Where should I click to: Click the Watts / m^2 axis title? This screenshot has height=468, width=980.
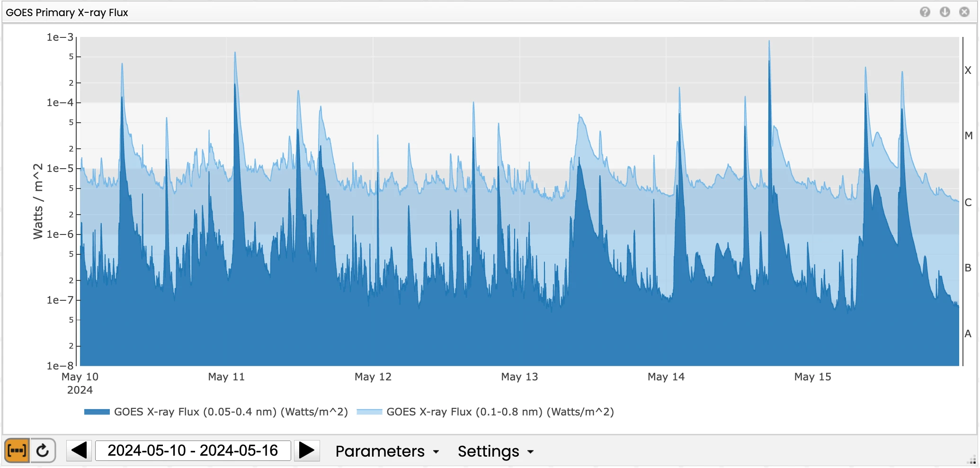pos(38,201)
